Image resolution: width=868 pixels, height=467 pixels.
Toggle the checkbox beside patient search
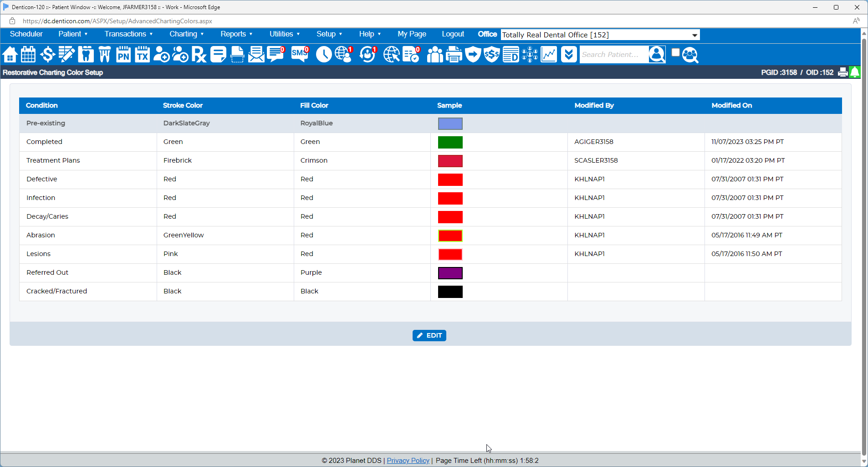point(675,52)
